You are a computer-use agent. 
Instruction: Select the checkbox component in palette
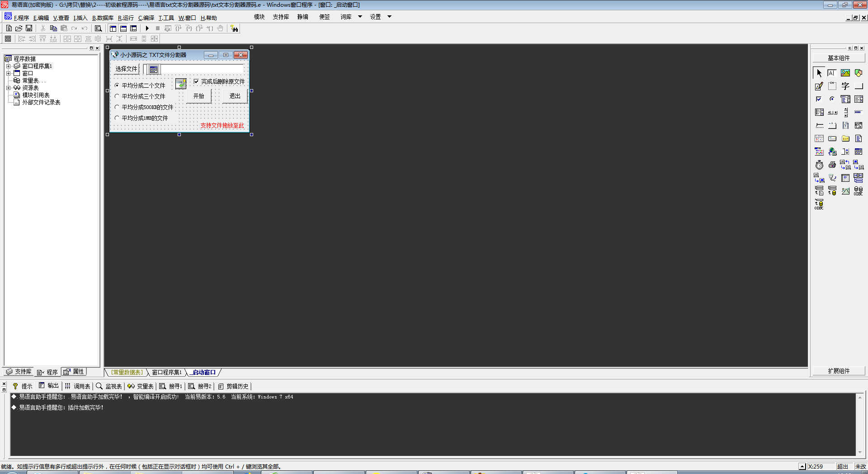819,99
